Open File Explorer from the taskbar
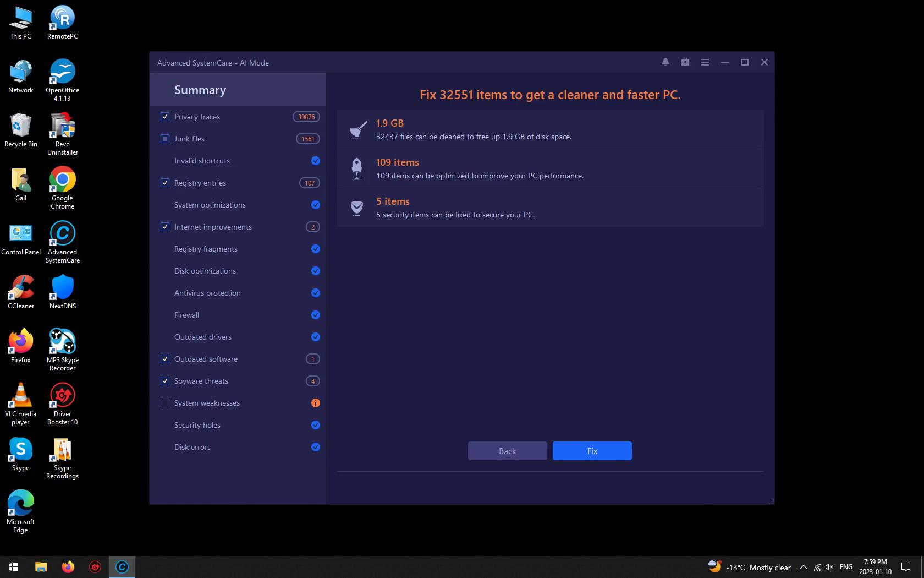The image size is (924, 578). coord(41,566)
